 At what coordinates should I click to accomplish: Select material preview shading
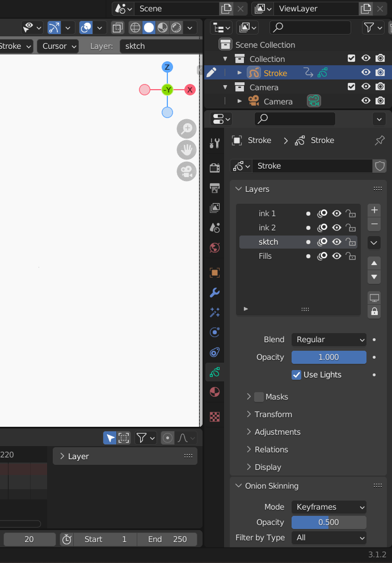click(x=163, y=28)
